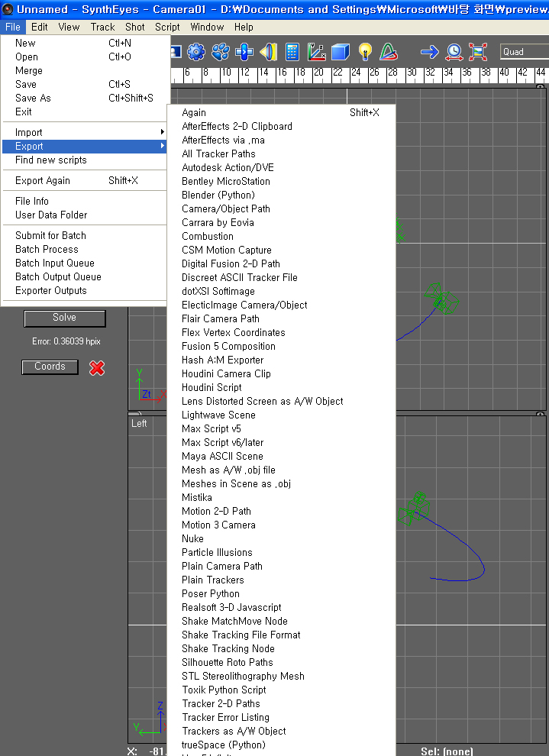549x756 pixels.
Task: Select trueSpace (Python) exporter
Action: pyautogui.click(x=281, y=745)
